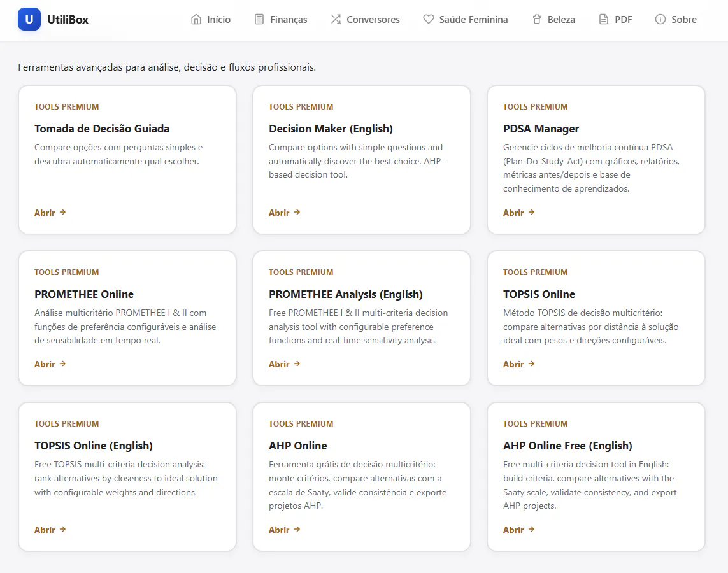
Task: Open Abrir link for TOPSIS Online
Action: click(519, 364)
